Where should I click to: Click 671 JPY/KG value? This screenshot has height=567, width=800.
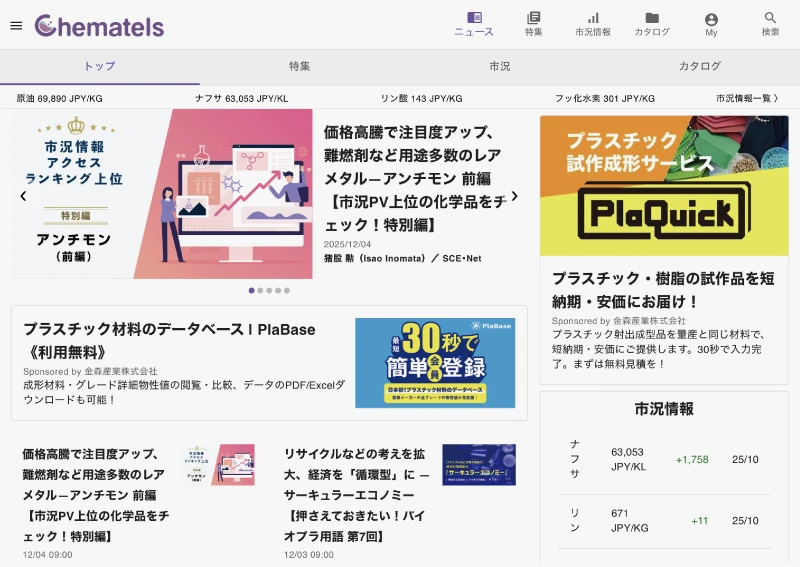coord(630,521)
